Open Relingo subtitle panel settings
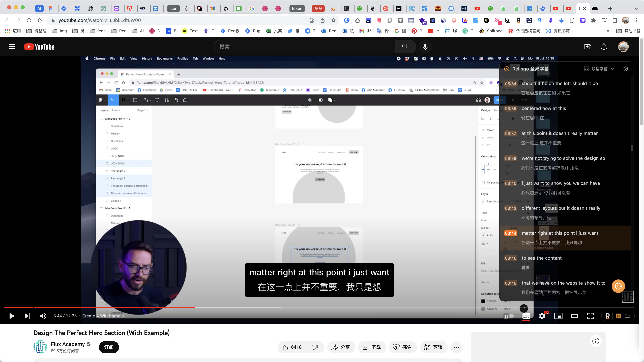 point(626,69)
